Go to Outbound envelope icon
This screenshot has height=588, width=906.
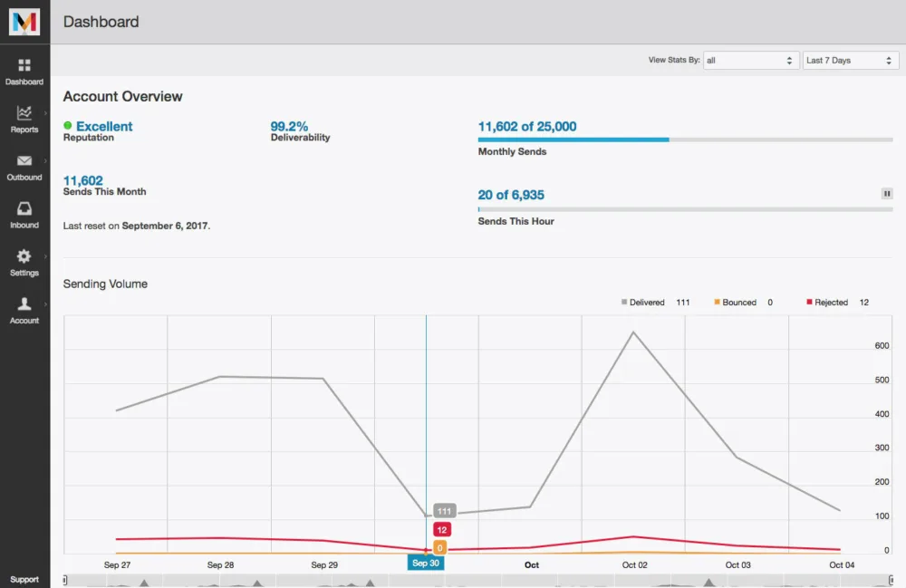[x=24, y=161]
